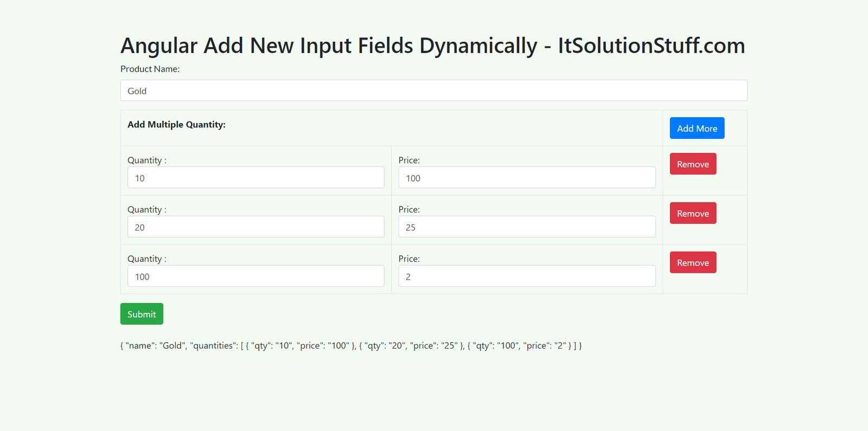Remove the row with quantity 20
This screenshot has height=431, width=868.
click(x=693, y=214)
